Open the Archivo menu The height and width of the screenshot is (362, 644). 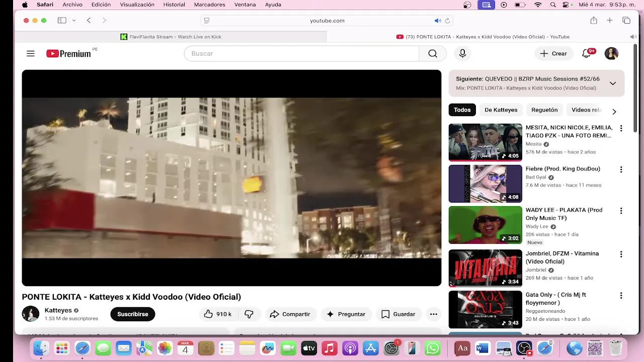[x=72, y=5]
